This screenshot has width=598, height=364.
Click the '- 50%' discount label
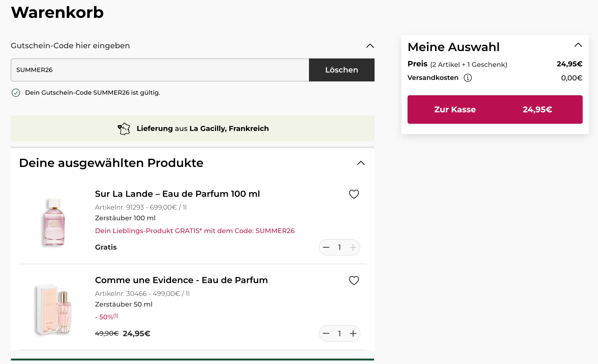106,317
